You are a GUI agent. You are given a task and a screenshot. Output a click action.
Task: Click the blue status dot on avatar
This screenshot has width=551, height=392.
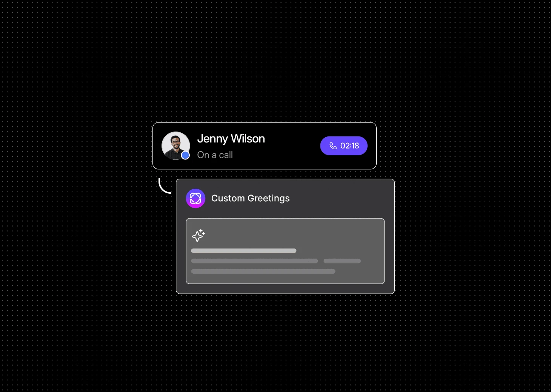185,155
